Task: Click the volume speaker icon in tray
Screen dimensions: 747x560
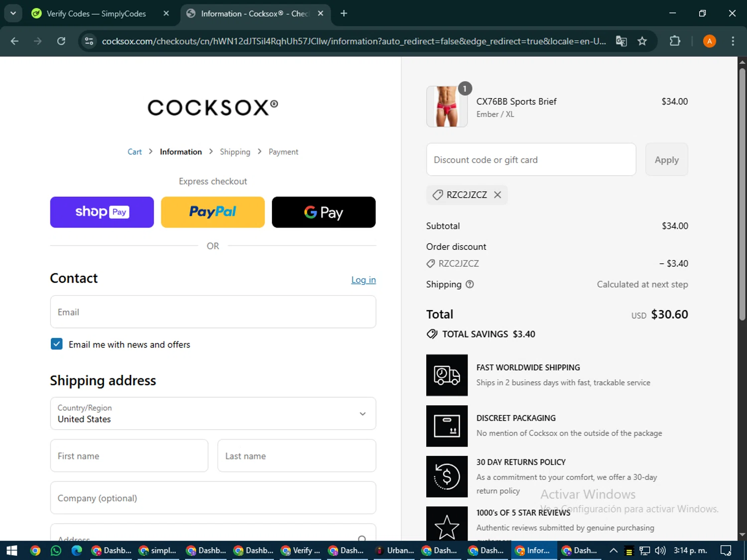Action: [660, 551]
